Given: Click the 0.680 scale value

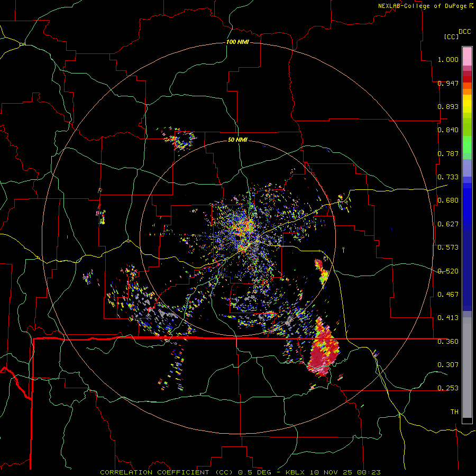Looking at the screenshot, I should (448, 200).
